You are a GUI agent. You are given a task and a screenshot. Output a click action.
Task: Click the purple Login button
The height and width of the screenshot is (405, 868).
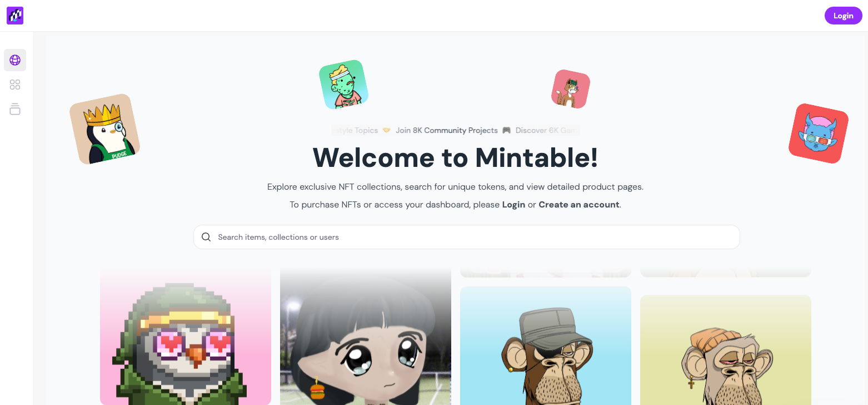click(843, 16)
